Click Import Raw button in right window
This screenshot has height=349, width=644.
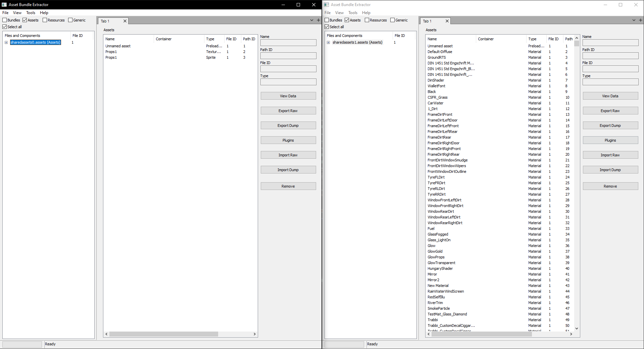tap(610, 155)
